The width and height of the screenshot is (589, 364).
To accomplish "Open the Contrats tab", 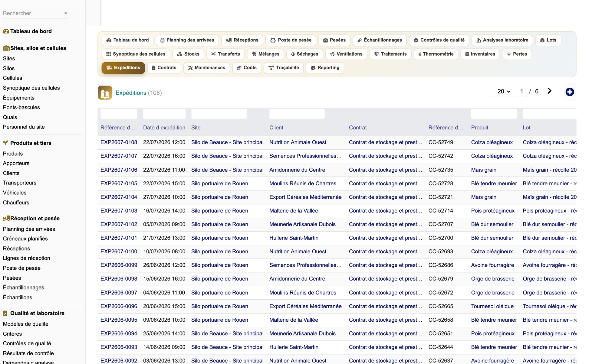I will 164,68.
